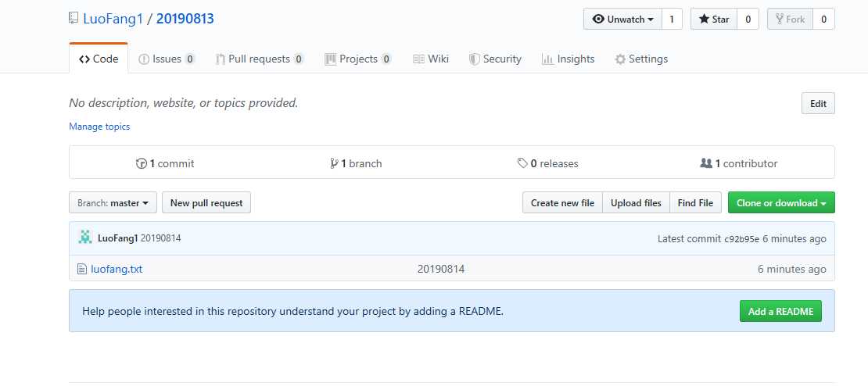Open the Insights tab

click(568, 59)
